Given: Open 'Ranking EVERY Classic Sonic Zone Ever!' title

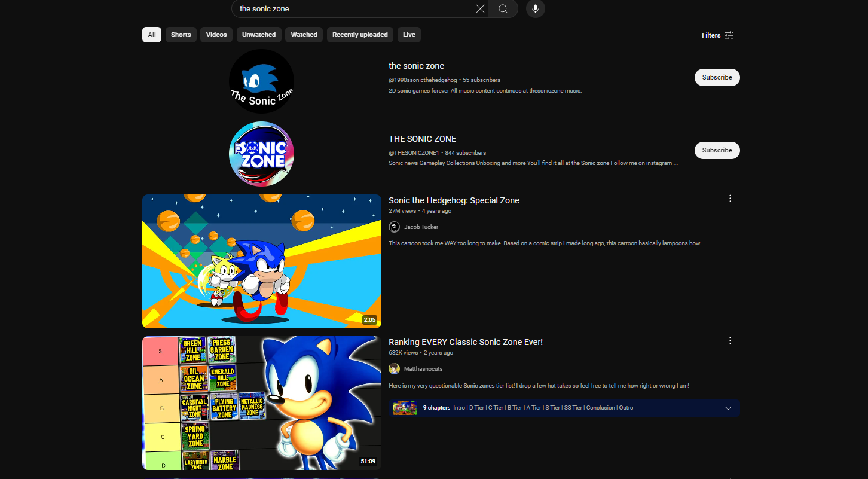Looking at the screenshot, I should click(x=466, y=342).
